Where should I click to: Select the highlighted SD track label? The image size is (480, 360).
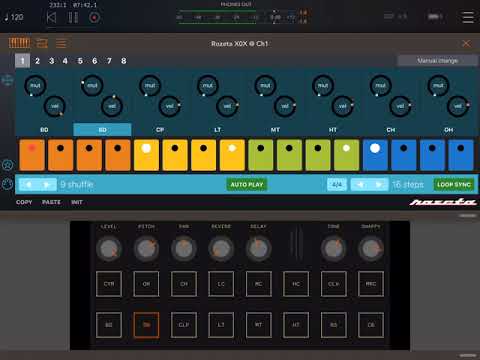tap(102, 130)
